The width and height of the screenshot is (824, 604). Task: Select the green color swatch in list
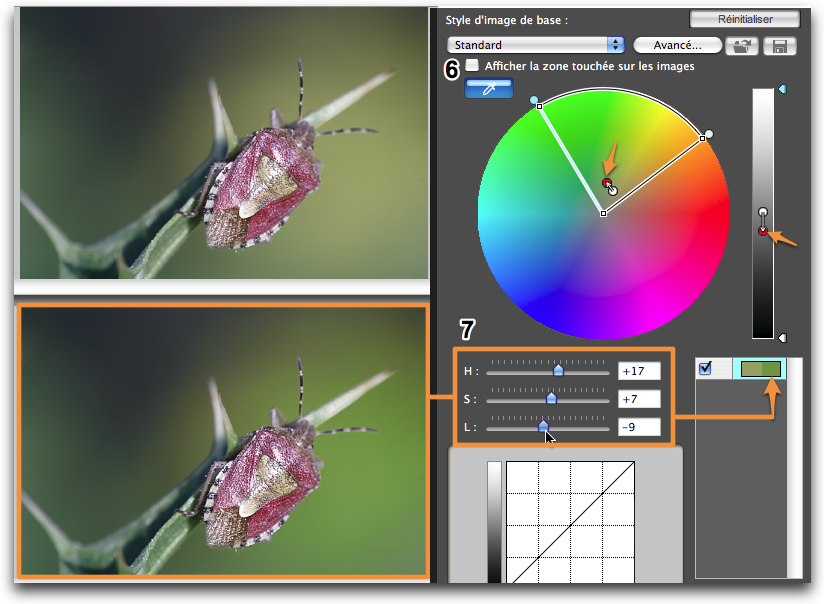pyautogui.click(x=760, y=369)
